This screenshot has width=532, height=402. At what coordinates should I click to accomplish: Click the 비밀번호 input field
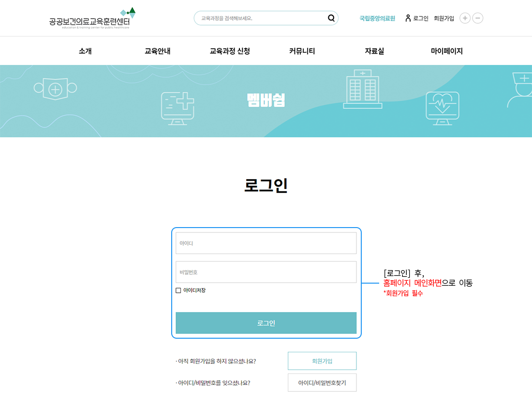pos(266,272)
